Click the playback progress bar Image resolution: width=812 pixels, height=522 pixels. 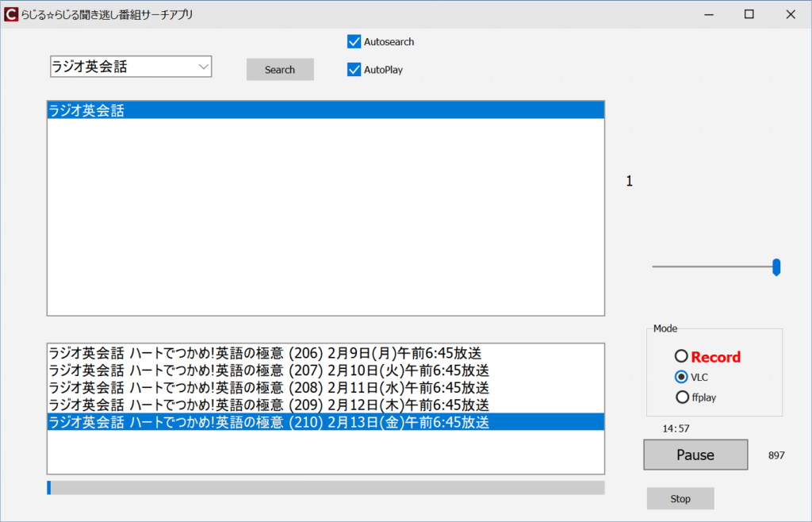coord(325,487)
